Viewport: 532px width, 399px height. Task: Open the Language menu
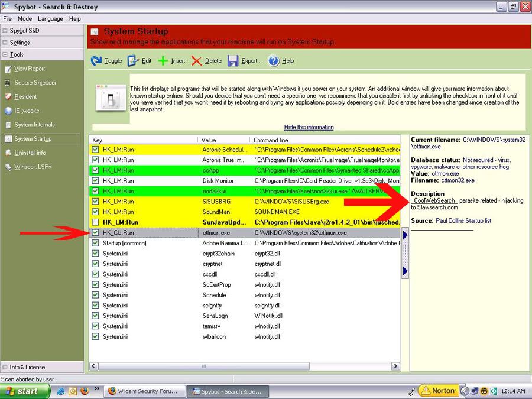click(50, 19)
